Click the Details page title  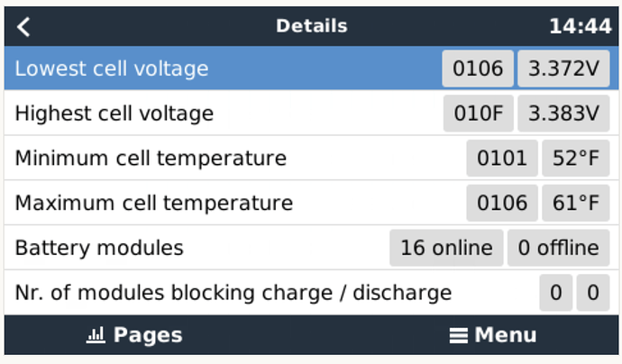coord(311,26)
